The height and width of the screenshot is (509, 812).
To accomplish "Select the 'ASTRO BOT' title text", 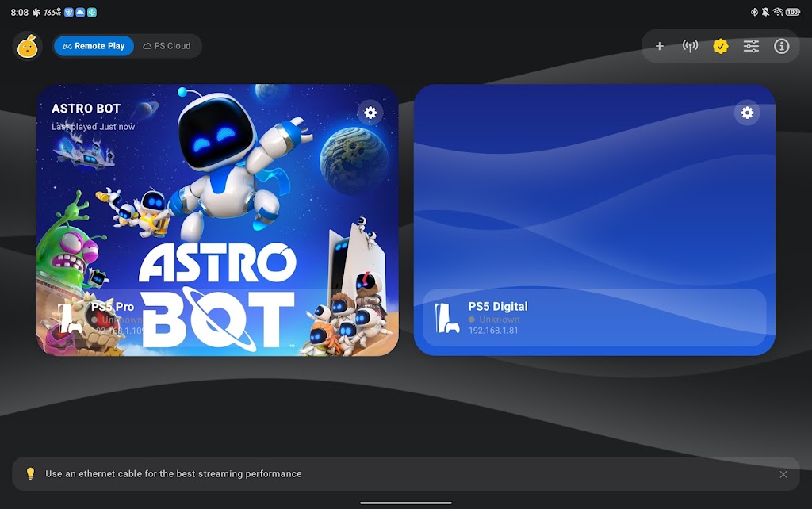I will [86, 108].
